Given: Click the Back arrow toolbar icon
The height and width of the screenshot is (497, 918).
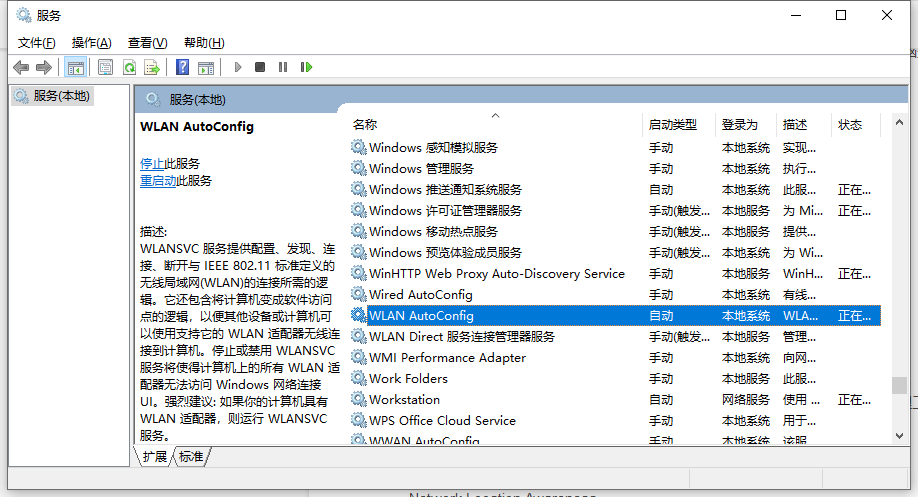Looking at the screenshot, I should (x=21, y=67).
